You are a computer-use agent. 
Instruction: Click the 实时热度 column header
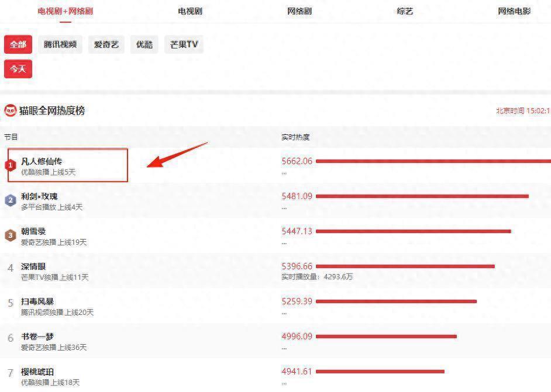click(295, 137)
